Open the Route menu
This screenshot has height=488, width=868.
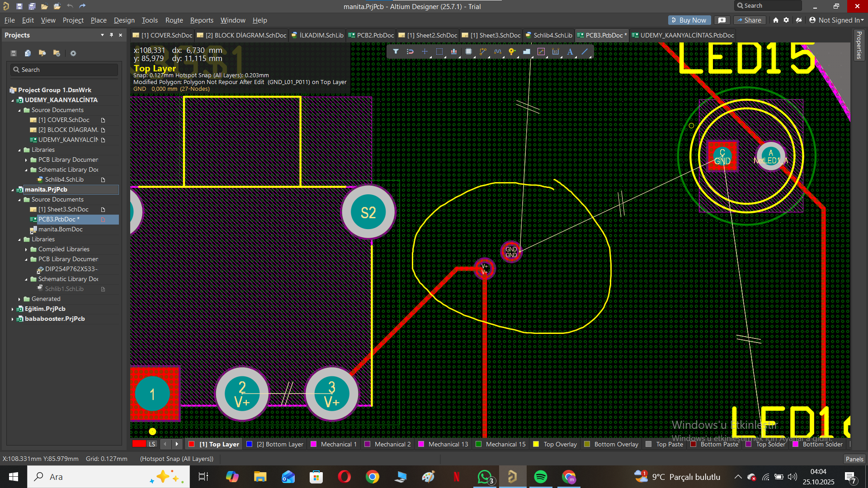tap(174, 20)
